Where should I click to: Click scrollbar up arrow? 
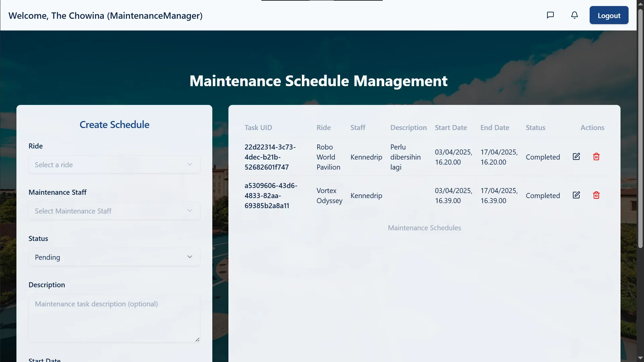640,3
